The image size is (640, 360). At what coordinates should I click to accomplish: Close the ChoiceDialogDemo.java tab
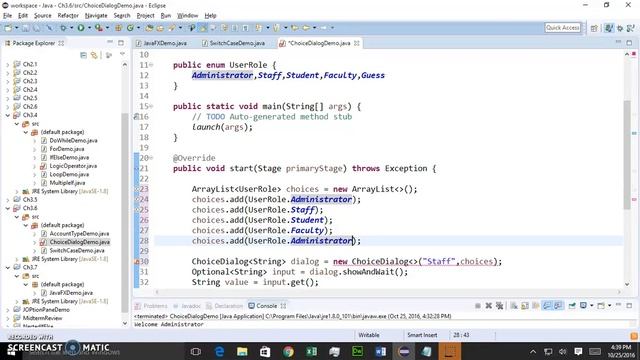pyautogui.click(x=357, y=43)
